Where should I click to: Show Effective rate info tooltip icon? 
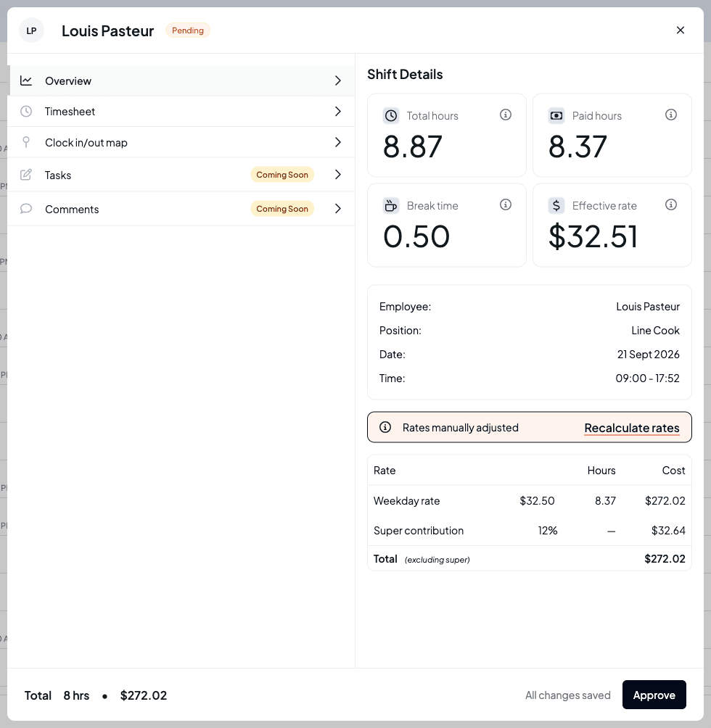670,204
